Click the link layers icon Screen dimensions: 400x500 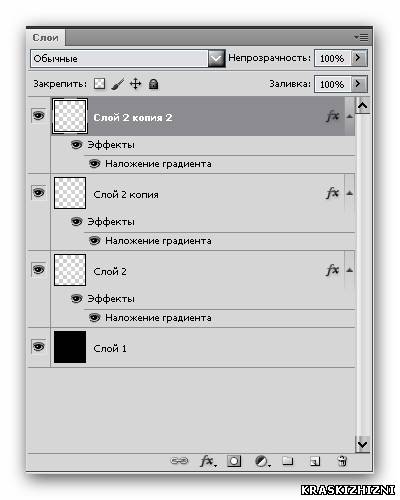point(179,461)
